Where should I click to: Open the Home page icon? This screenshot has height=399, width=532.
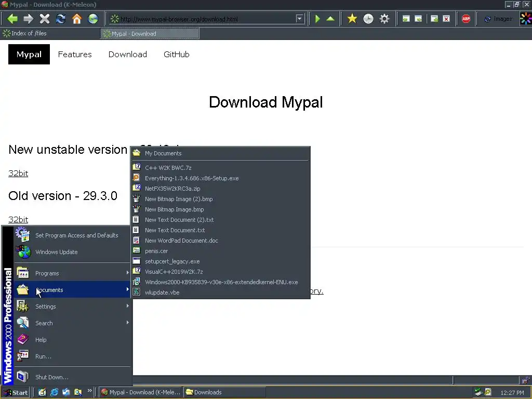[77, 19]
